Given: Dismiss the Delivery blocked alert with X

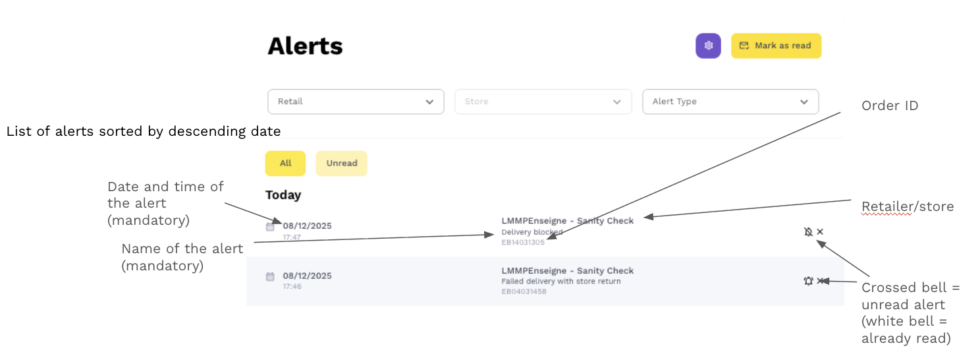Looking at the screenshot, I should coord(820,231).
